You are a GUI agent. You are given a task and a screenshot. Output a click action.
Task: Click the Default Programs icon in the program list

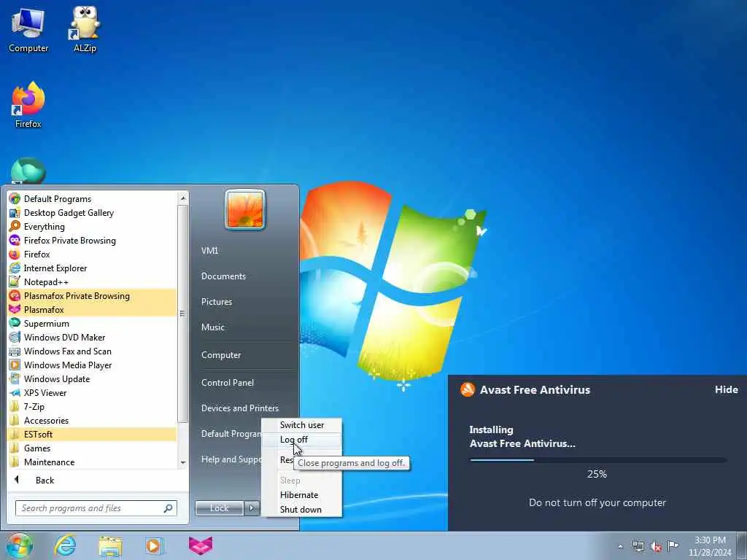[x=15, y=198]
